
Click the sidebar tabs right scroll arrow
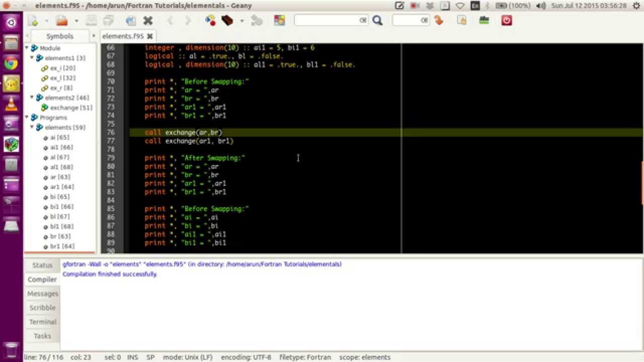point(94,36)
